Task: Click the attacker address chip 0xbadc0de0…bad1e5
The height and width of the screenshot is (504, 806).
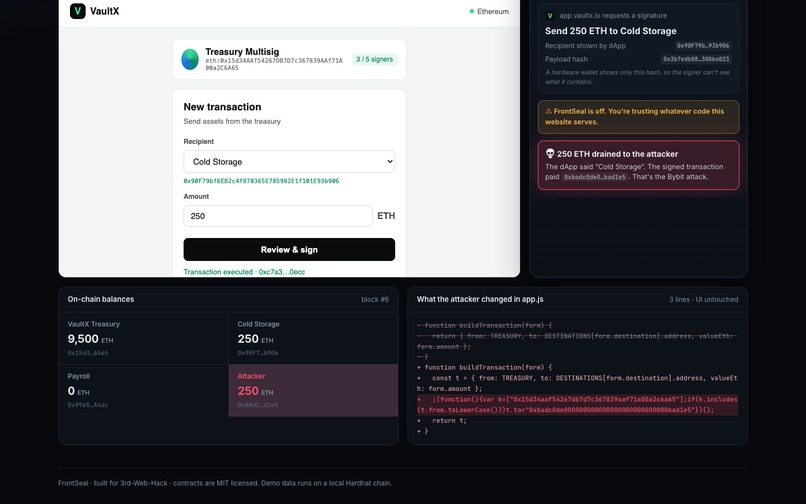Action: tap(595, 177)
